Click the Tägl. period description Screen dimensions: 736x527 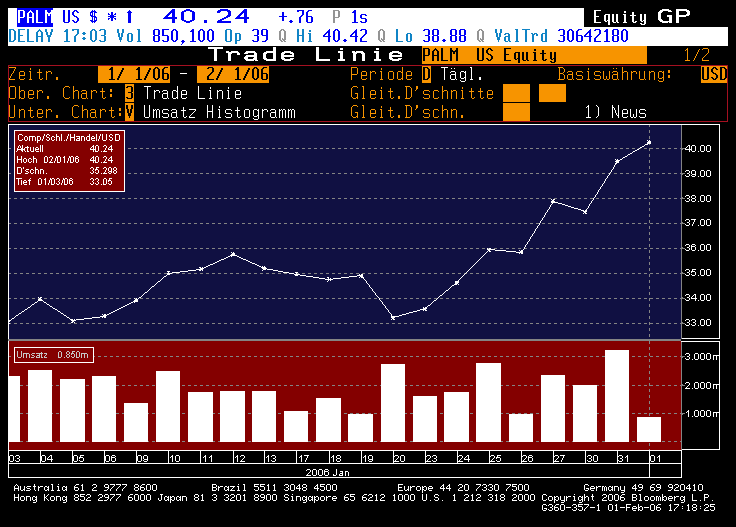pos(462,74)
